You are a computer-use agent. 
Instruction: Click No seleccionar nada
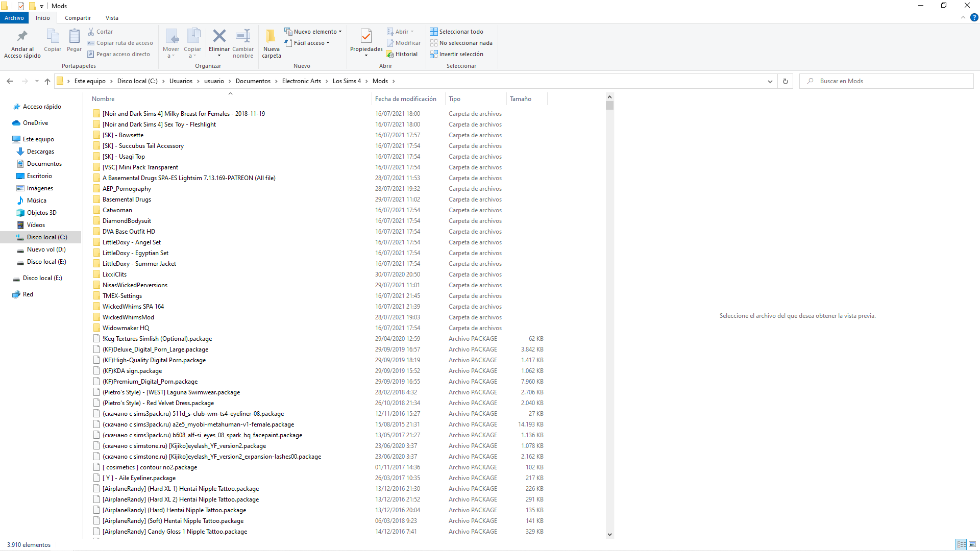click(461, 43)
